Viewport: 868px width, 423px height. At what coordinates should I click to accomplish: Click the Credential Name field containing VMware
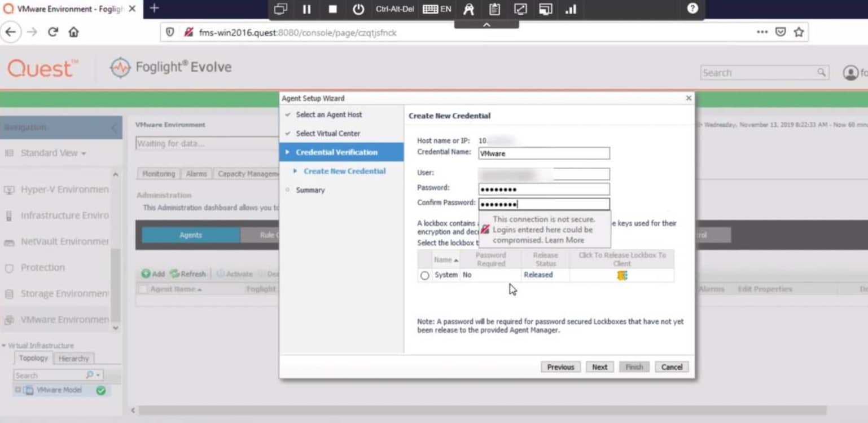point(544,153)
